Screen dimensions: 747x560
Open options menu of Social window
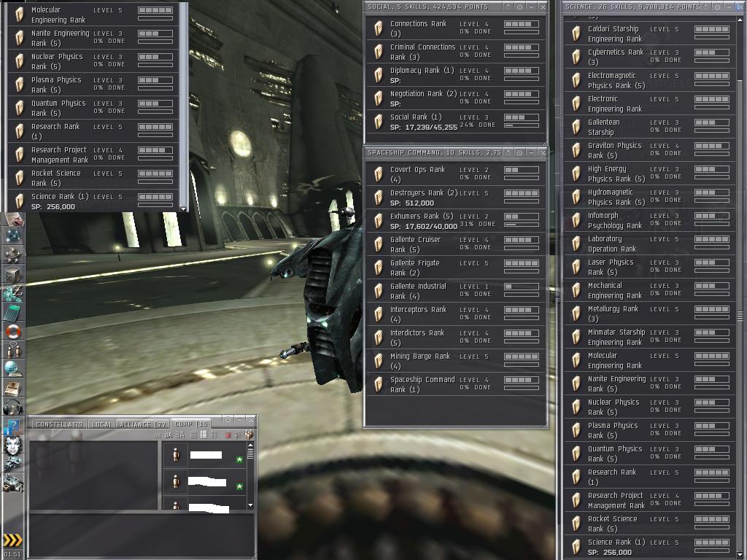pos(519,7)
